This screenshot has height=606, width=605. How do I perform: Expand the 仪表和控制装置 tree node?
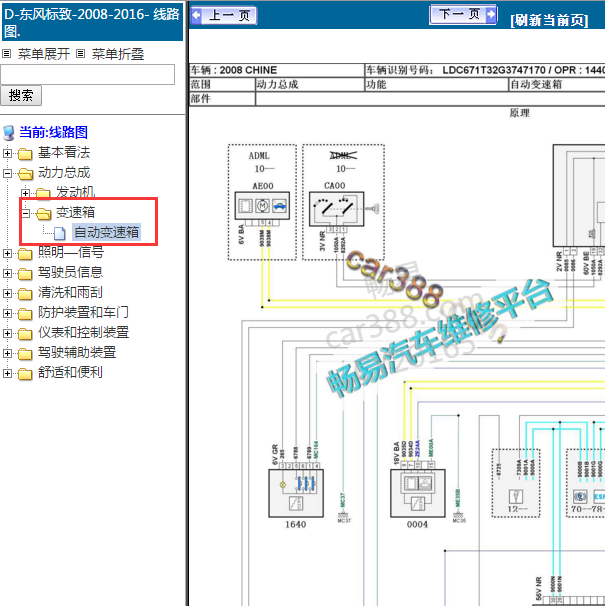7,334
